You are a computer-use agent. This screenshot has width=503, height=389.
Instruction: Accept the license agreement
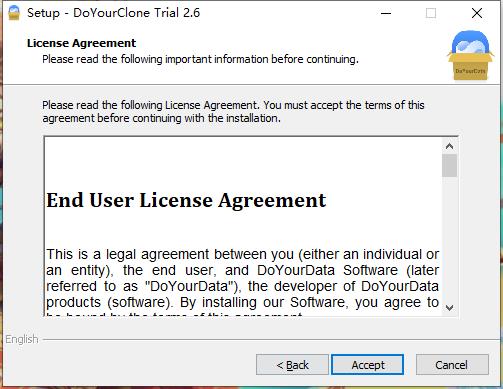[368, 365]
